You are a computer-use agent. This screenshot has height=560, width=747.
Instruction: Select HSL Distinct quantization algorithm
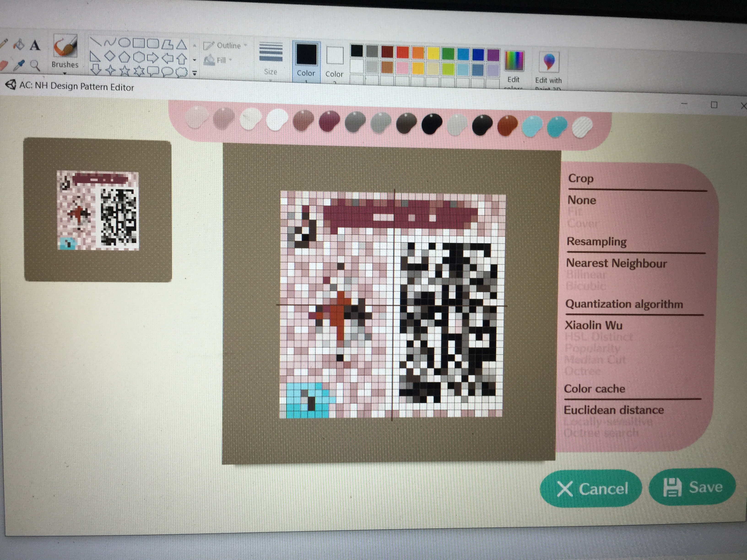pyautogui.click(x=599, y=337)
